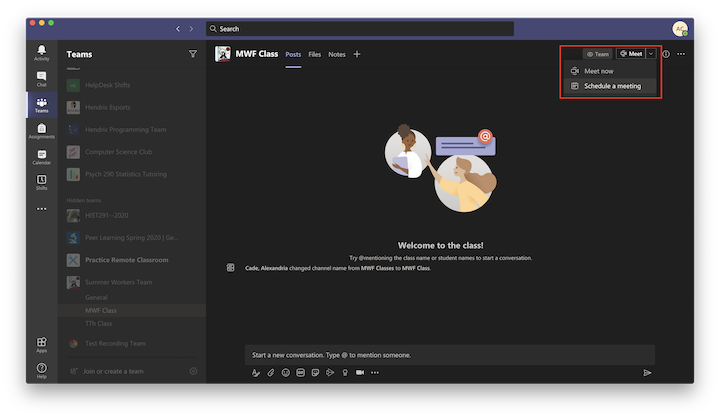Viewport: 720px width, 418px height.
Task: Open the Help icon
Action: click(41, 370)
